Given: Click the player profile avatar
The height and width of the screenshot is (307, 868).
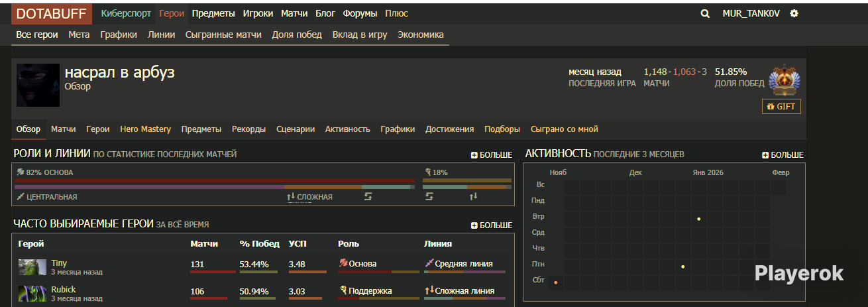Looking at the screenshot, I should 38,86.
